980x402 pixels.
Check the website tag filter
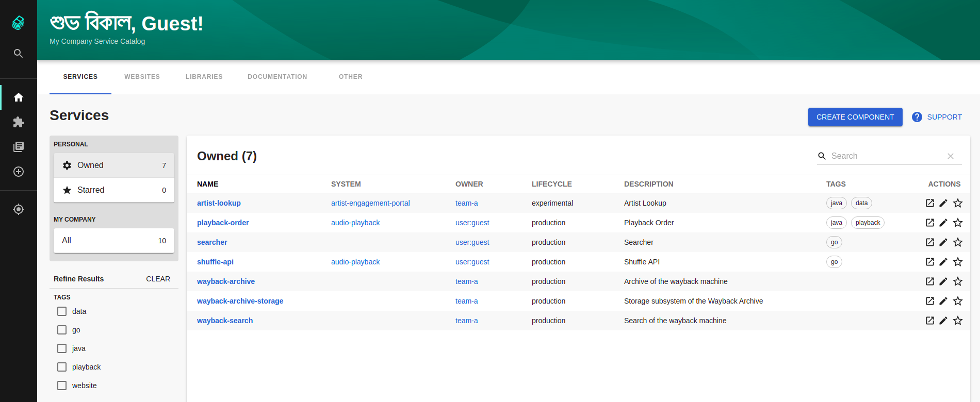tap(62, 386)
